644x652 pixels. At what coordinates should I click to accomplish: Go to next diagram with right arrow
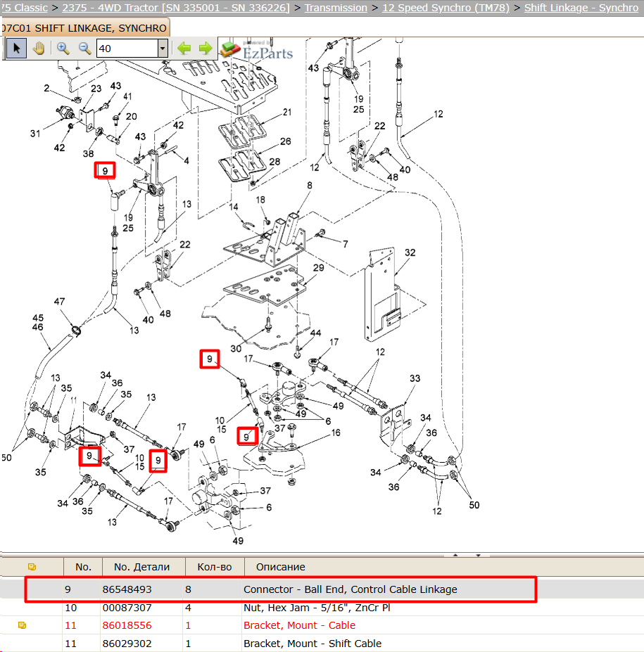pos(206,49)
